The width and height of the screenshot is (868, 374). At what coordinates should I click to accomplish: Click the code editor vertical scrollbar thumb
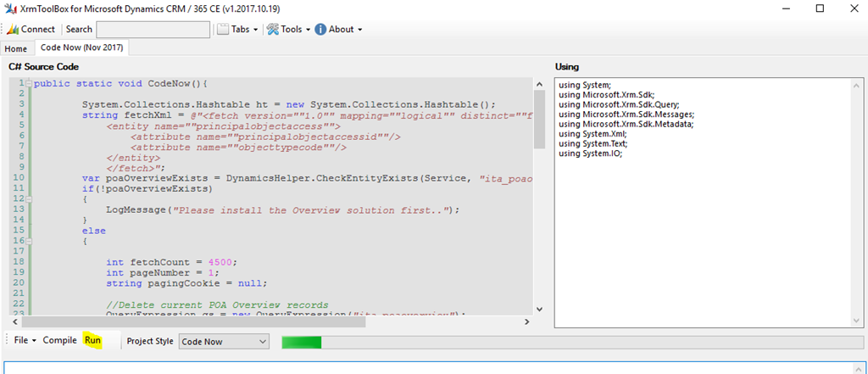coord(540,120)
